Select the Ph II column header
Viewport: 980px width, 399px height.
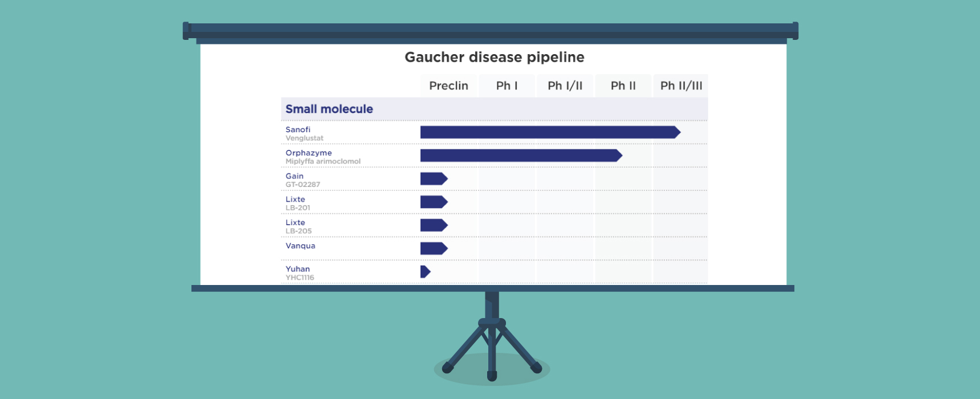(x=623, y=85)
